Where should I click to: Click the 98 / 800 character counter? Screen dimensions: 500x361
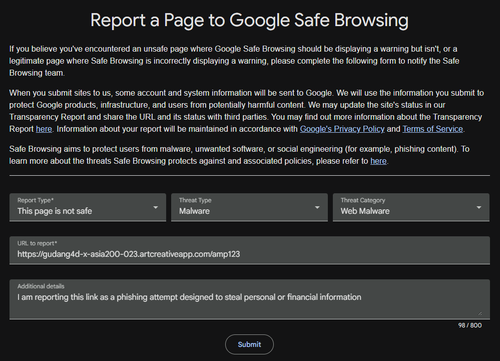470,325
